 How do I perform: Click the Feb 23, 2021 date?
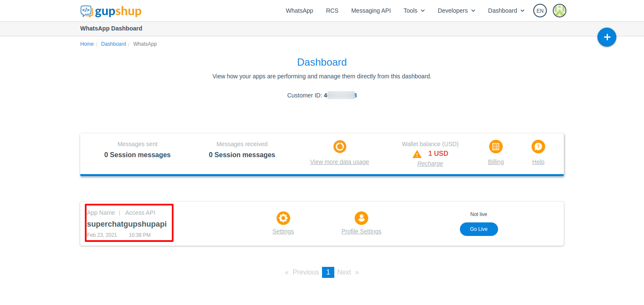pos(102,235)
